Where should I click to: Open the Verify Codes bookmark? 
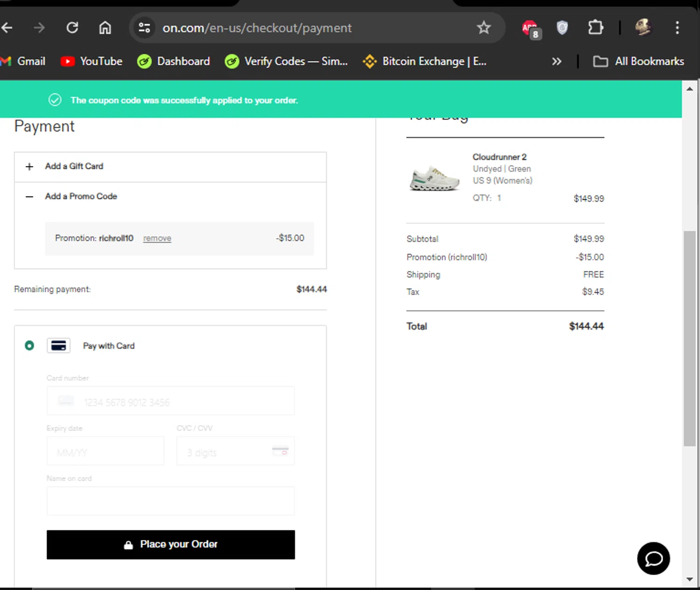tap(286, 61)
